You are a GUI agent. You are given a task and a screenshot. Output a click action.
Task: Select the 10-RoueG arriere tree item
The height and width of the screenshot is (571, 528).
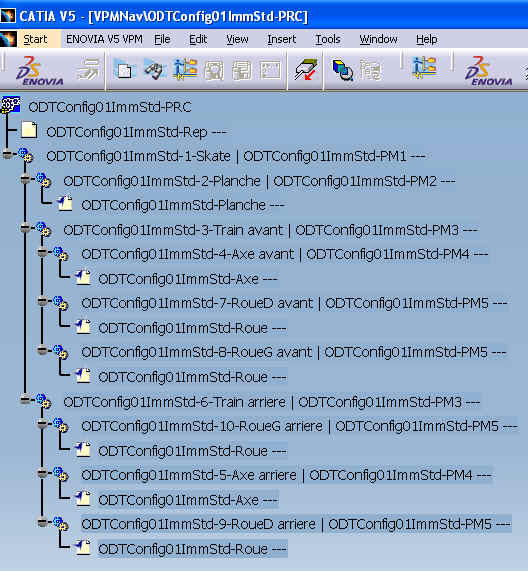click(299, 426)
